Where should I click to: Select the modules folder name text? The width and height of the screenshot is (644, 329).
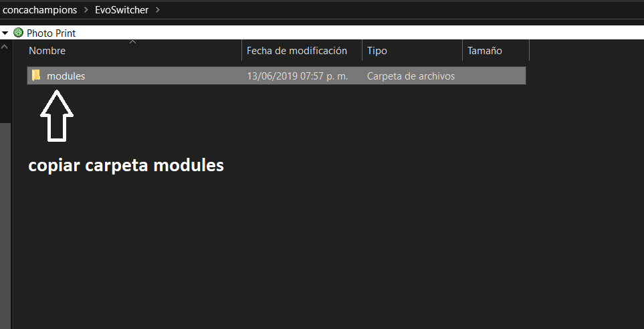coord(66,76)
